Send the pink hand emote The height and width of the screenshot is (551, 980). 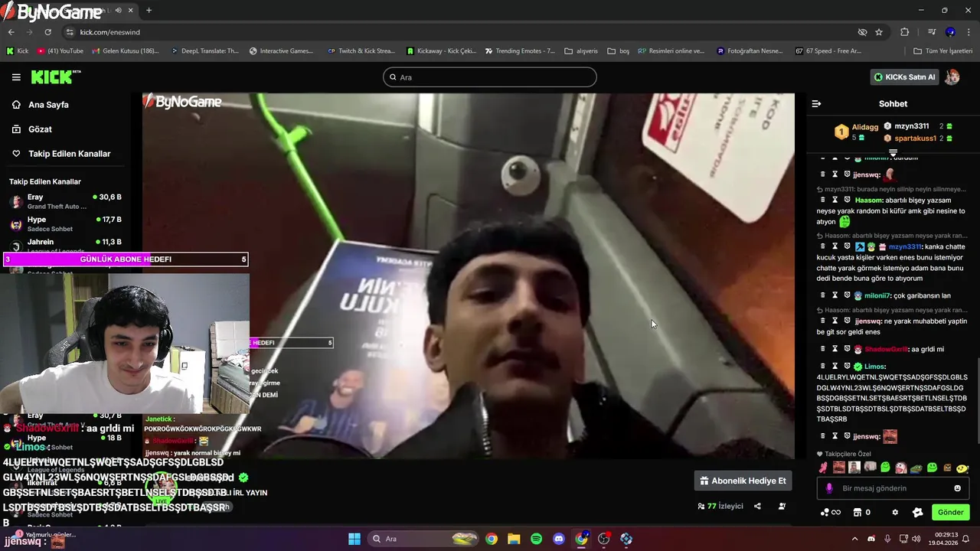[823, 468]
